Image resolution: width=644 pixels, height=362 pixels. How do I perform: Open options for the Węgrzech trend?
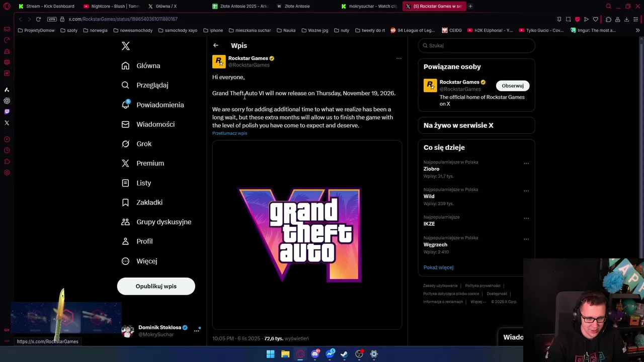(526, 239)
